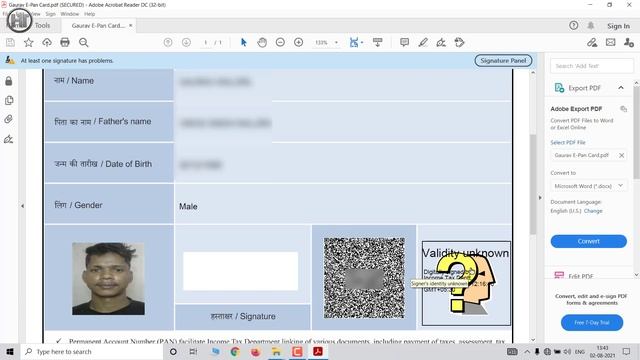The image size is (640, 360).
Task: Click the Search 'Add Text' field
Action: 592,66
